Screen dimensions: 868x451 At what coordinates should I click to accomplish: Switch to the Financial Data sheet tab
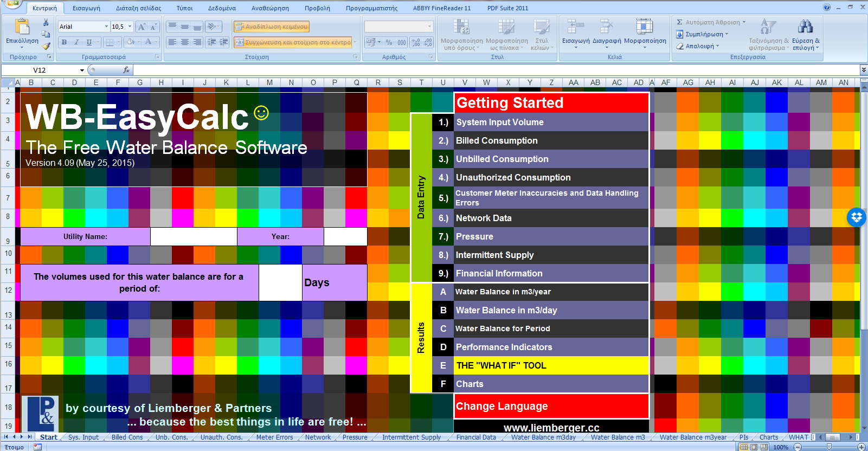pos(476,437)
